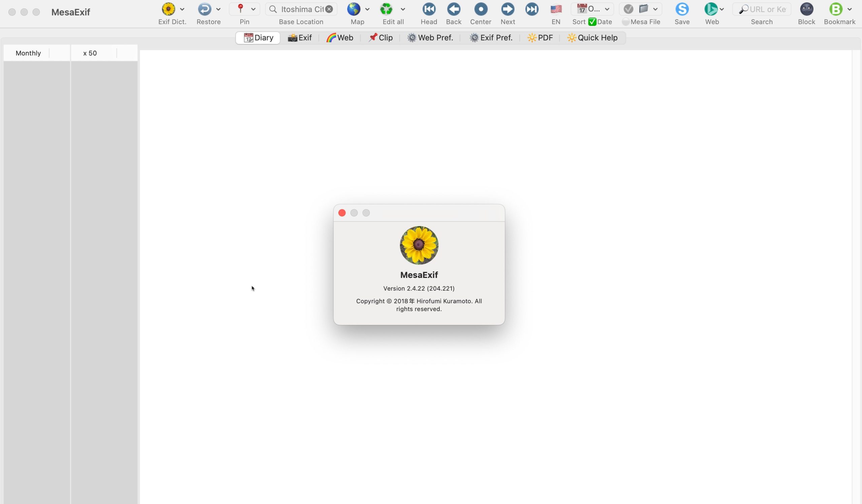This screenshot has width=862, height=504.
Task: Switch to the Web tab
Action: coord(339,38)
